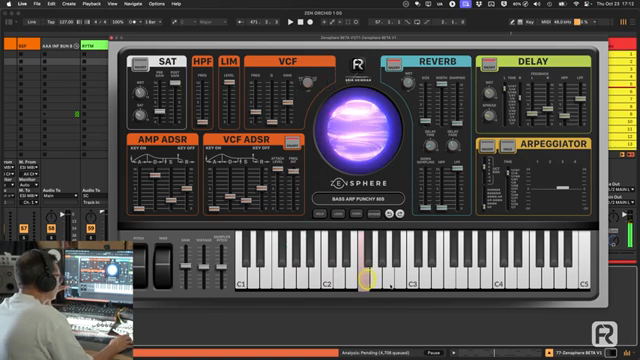Click the REVERB WET knob

[x=408, y=83]
